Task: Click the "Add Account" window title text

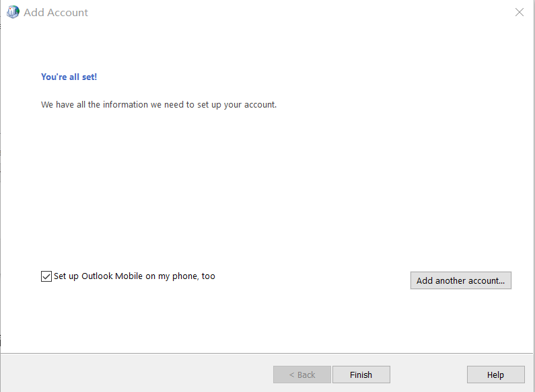Action: [x=56, y=13]
